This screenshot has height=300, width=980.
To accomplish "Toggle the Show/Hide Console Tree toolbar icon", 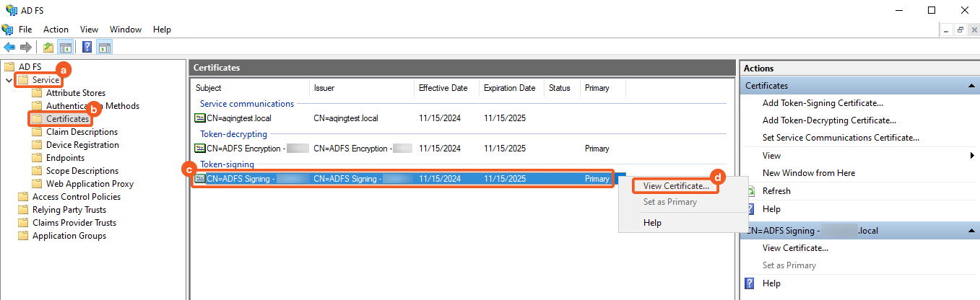I will point(65,47).
